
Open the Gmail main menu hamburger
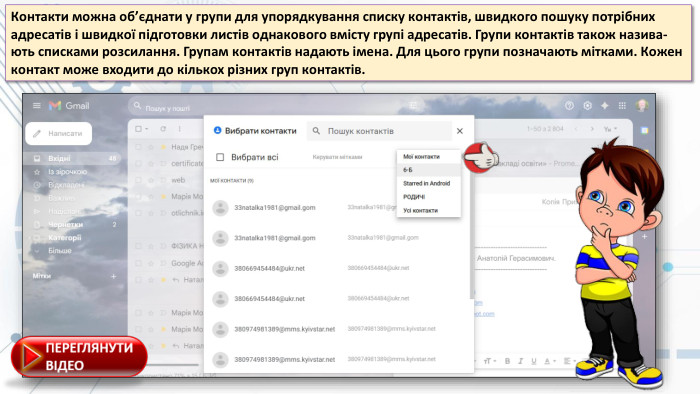[x=37, y=105]
